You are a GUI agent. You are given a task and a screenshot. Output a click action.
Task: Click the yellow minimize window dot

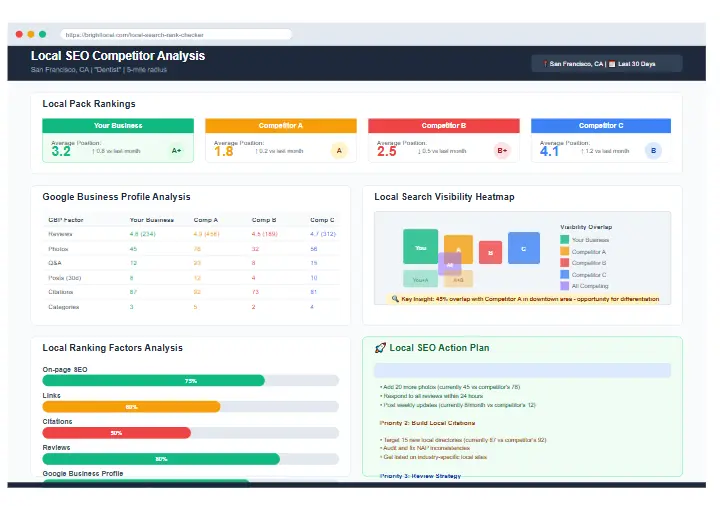tap(31, 34)
